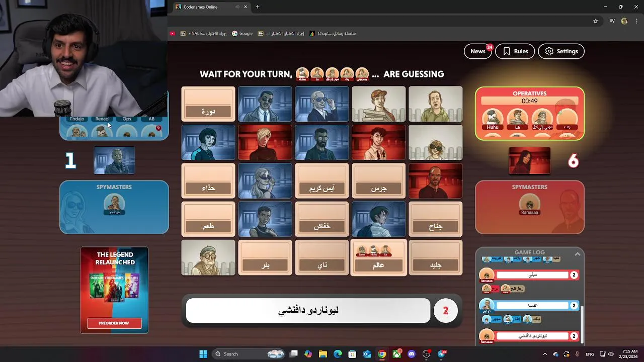Select the word card جليد

click(436, 257)
